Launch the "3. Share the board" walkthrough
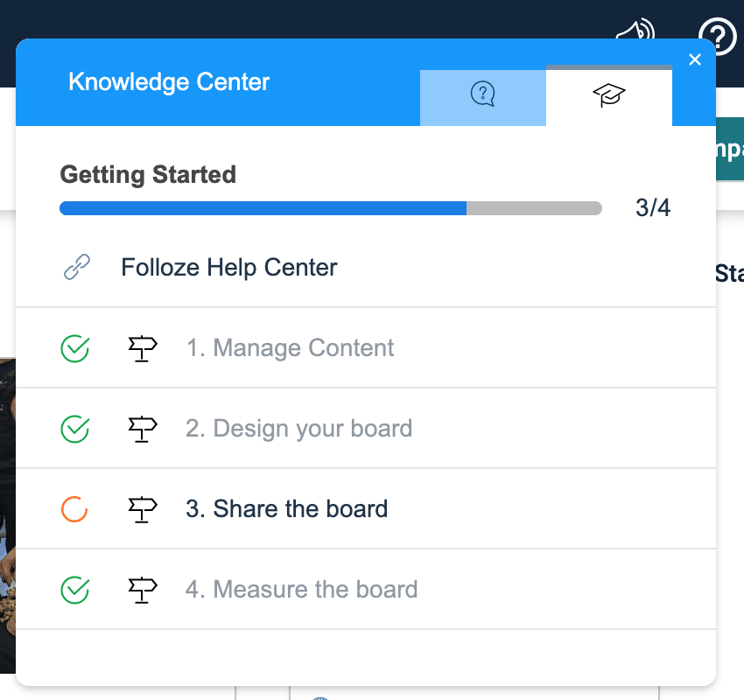744x700 pixels. point(286,509)
